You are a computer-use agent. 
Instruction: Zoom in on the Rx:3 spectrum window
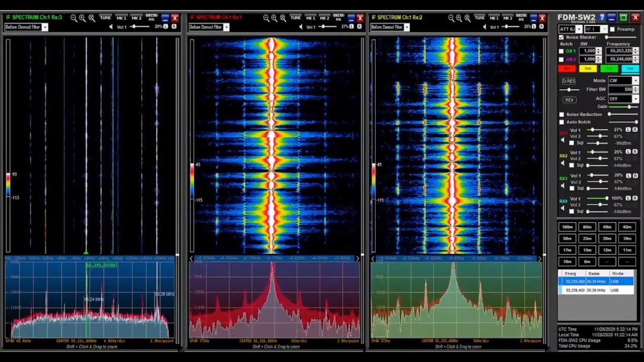click(83, 18)
